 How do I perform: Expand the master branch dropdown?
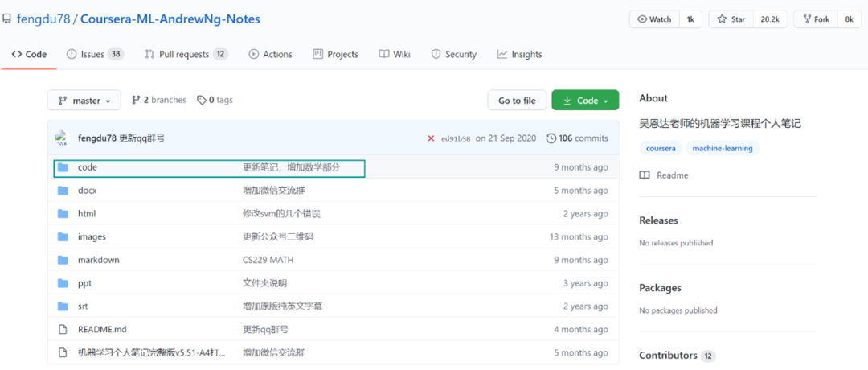pos(84,101)
